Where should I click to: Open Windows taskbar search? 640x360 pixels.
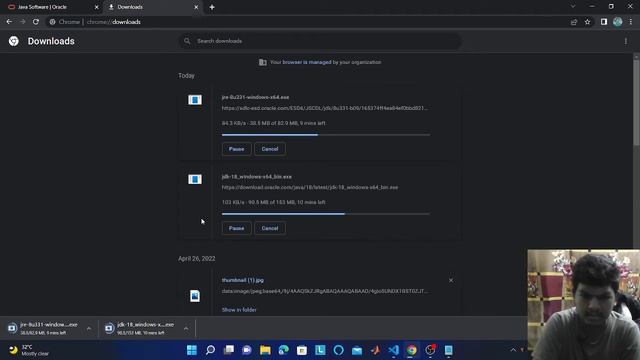pos(210,350)
